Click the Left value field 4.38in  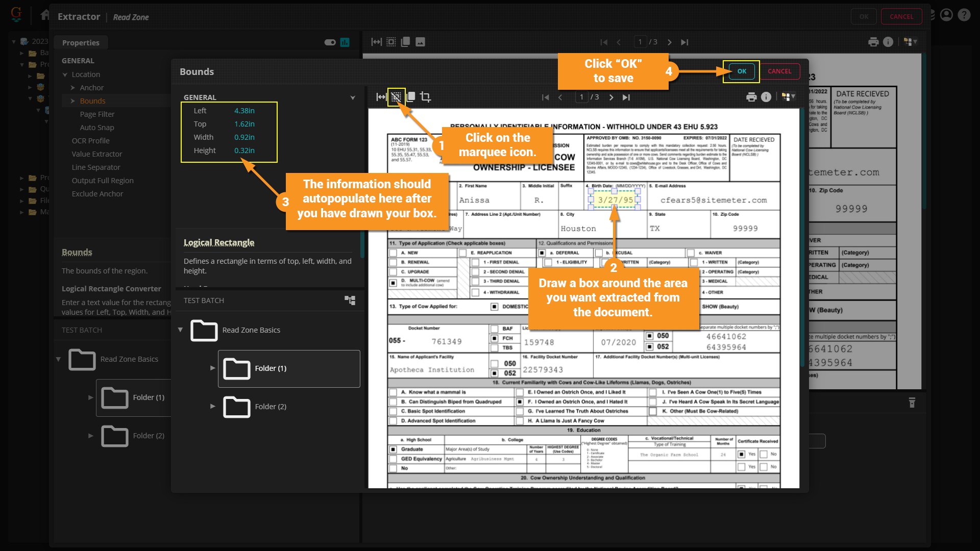point(244,111)
